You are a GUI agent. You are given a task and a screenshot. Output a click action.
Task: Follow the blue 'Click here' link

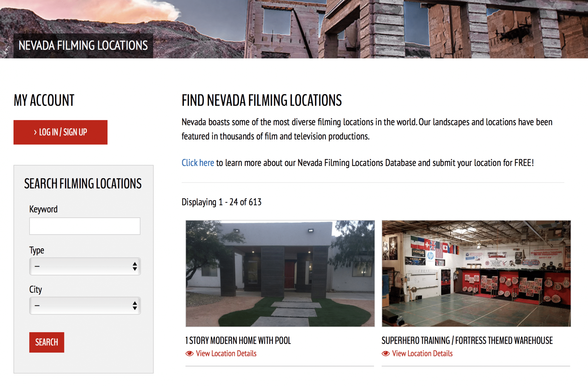(198, 163)
